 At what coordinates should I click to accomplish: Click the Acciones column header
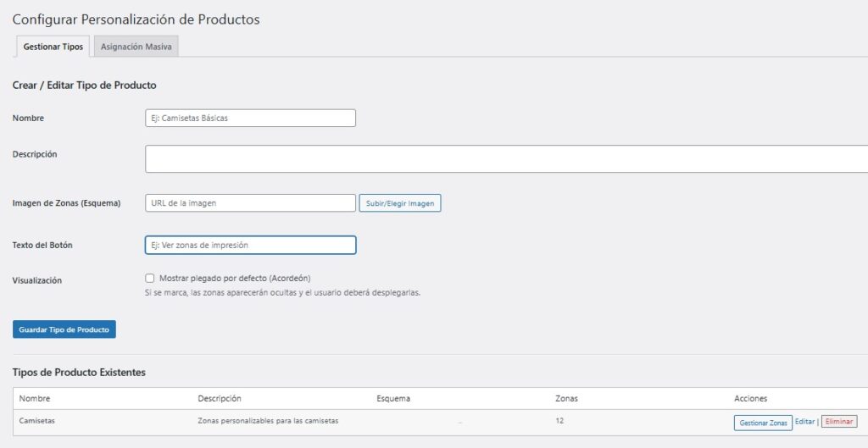[750, 398]
